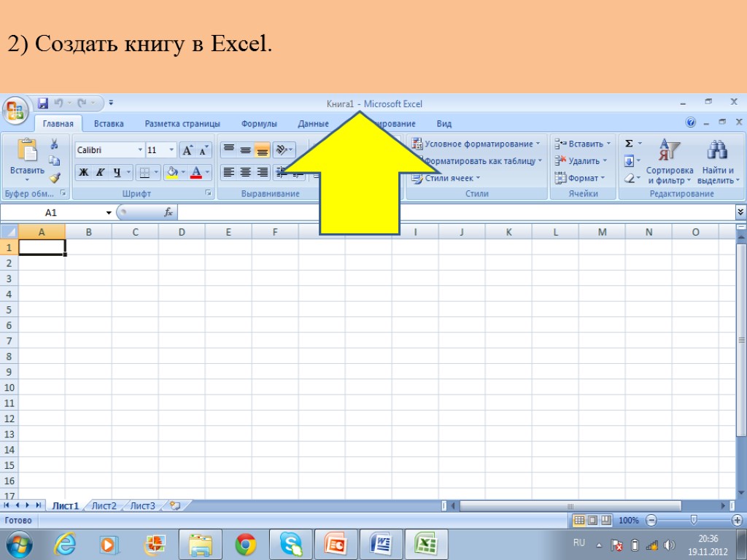Open Skype from the taskbar

(x=290, y=544)
